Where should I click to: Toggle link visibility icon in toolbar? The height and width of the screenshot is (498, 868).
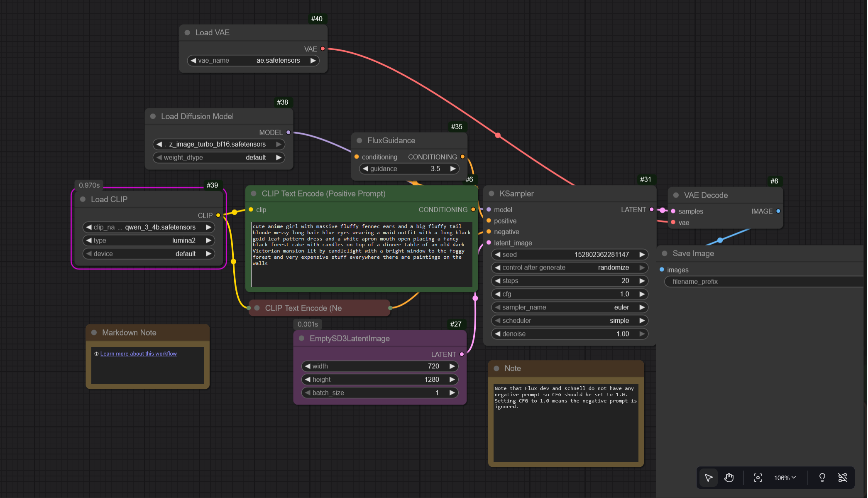tap(842, 478)
